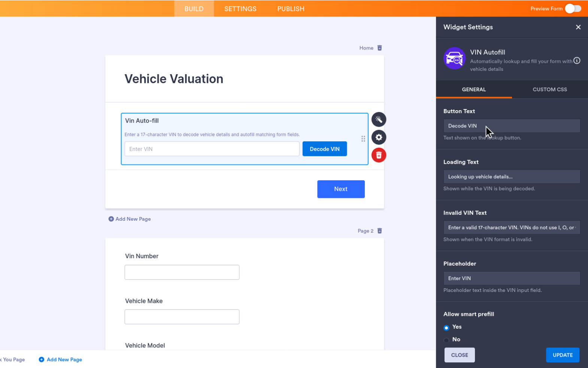Close the Widget Settings panel
588x368 pixels.
(x=578, y=27)
